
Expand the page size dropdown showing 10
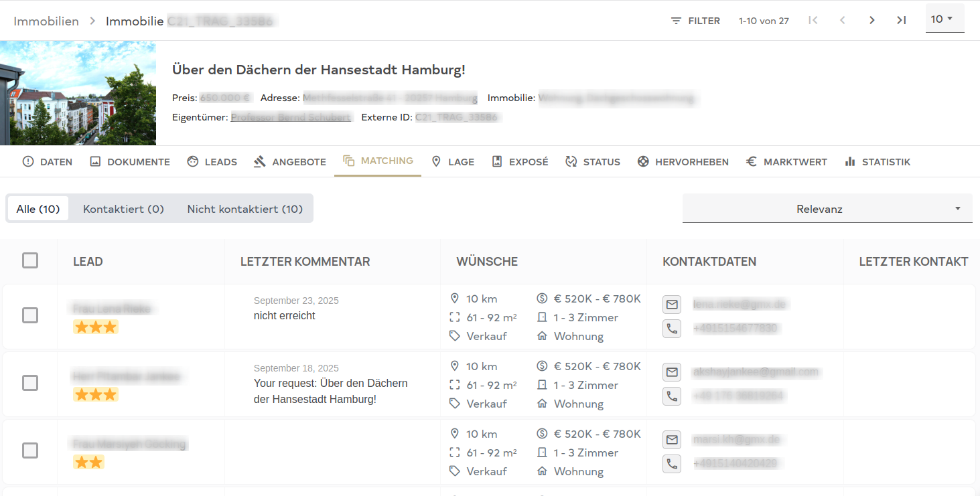(x=944, y=19)
